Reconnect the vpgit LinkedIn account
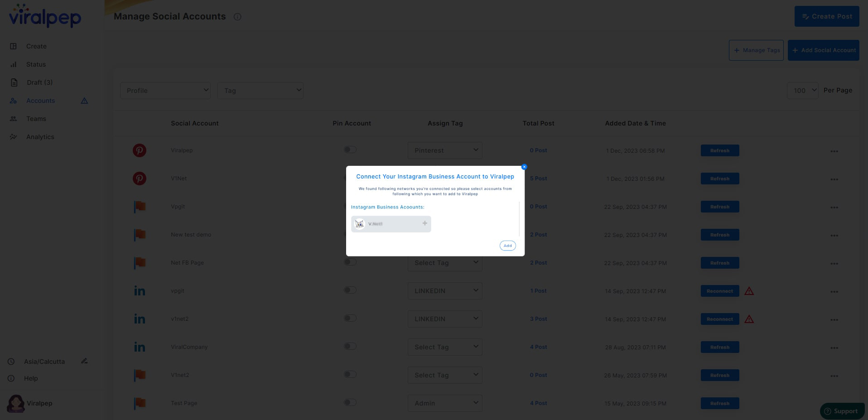The image size is (868, 420). (x=720, y=291)
